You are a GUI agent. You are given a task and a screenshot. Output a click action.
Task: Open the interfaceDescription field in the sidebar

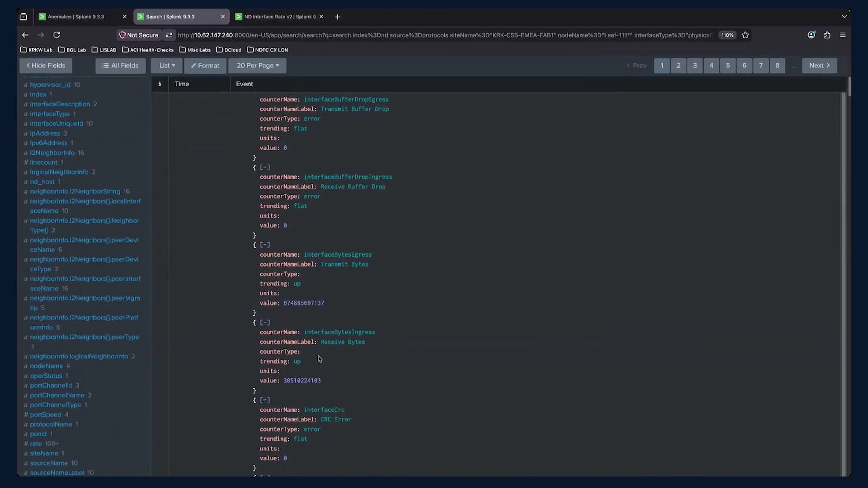click(60, 104)
